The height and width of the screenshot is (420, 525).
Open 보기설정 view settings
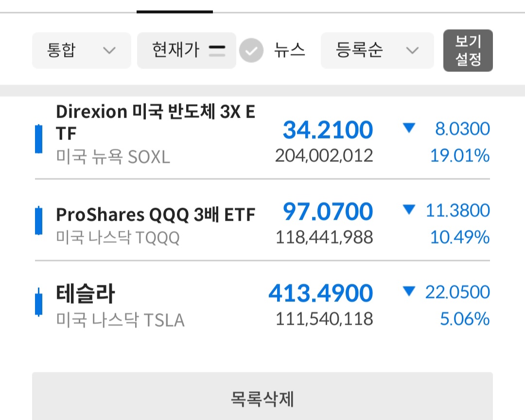(468, 51)
